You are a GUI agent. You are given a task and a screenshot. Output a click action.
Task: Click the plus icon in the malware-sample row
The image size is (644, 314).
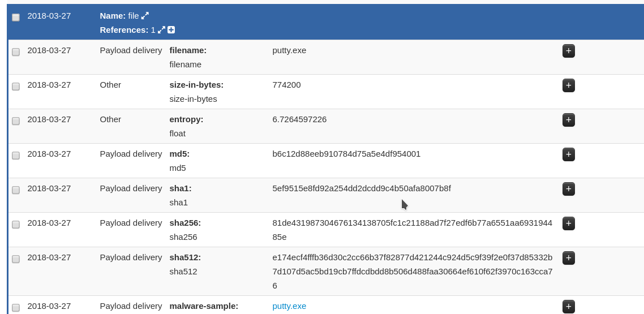coord(568,307)
